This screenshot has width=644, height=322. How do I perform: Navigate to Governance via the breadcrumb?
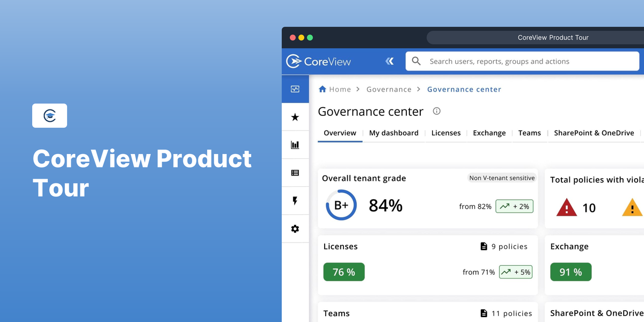(x=389, y=89)
